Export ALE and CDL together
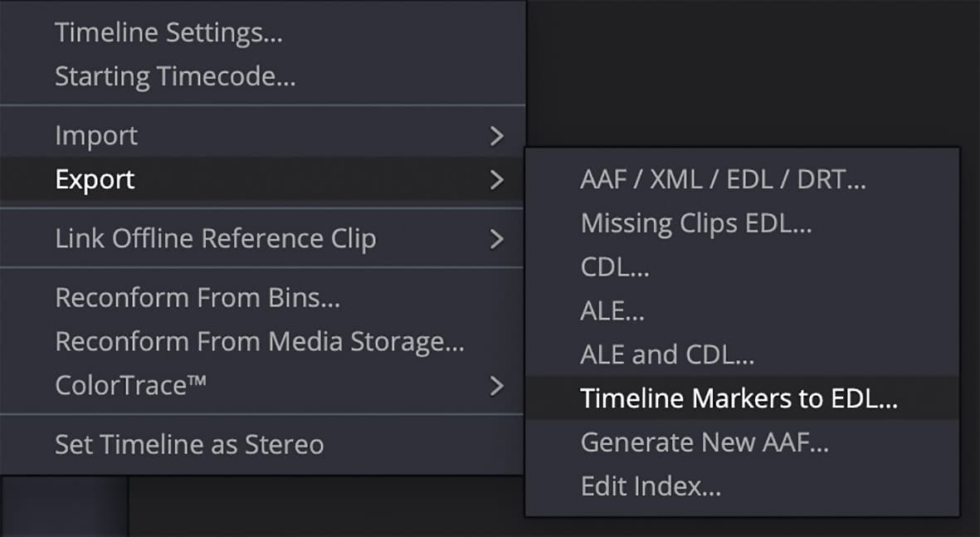The image size is (980, 537). click(667, 354)
